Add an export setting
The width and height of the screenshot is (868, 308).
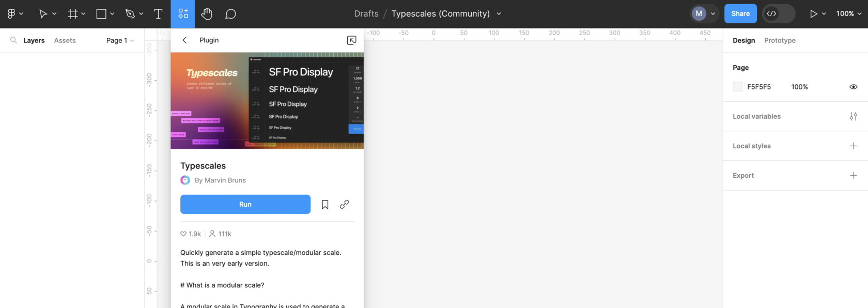854,176
